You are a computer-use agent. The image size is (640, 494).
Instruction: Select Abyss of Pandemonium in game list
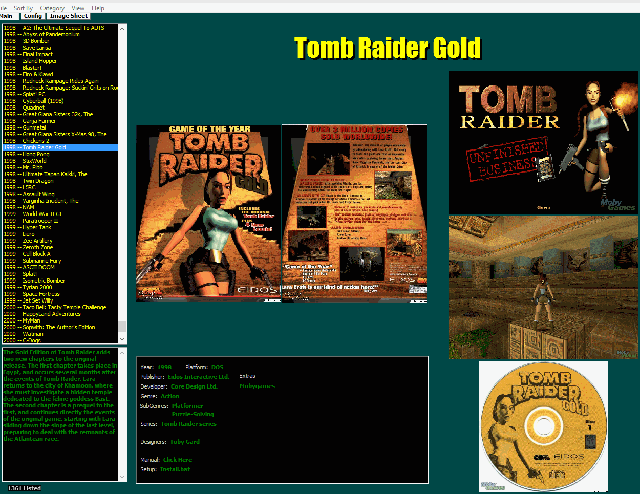60,34
